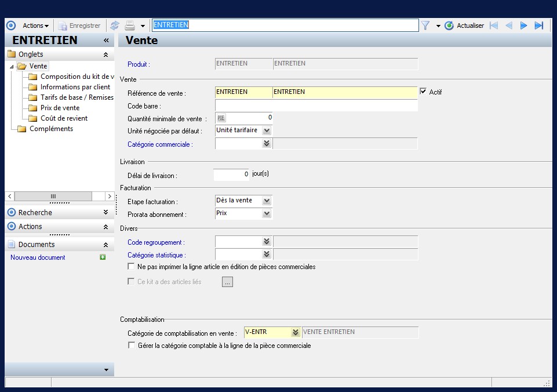Click the Enregistrer save button

tap(79, 26)
